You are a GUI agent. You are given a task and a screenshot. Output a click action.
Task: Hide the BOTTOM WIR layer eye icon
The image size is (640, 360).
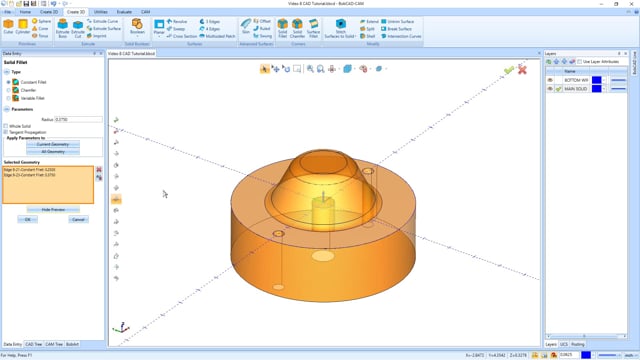pyautogui.click(x=550, y=80)
